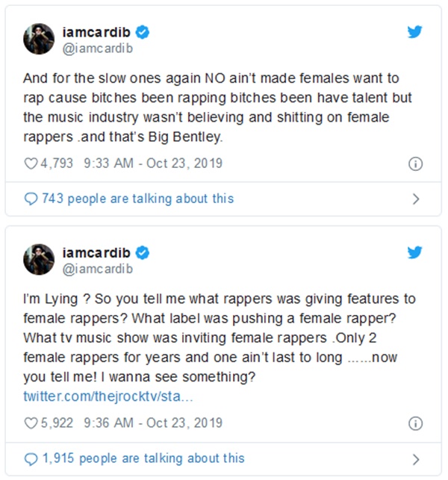This screenshot has height=480, width=448.
Task: Click verified badge on second tweet
Action: point(142,253)
